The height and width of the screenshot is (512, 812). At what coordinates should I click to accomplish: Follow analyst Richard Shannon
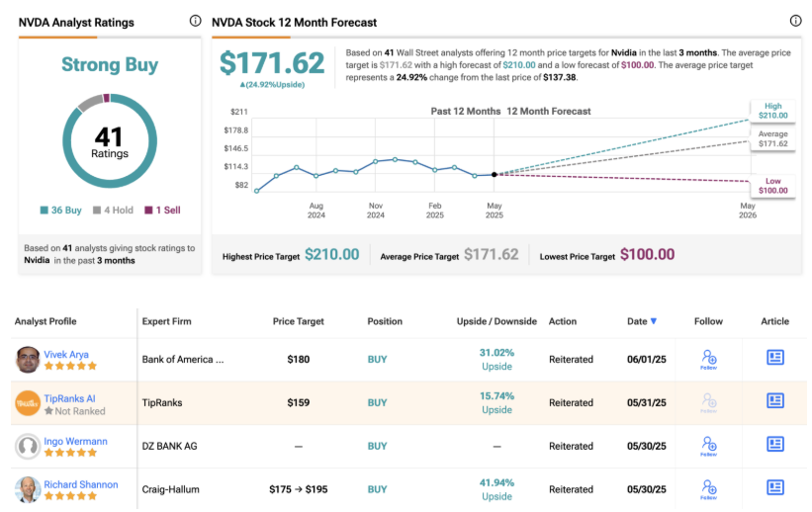[x=708, y=489]
